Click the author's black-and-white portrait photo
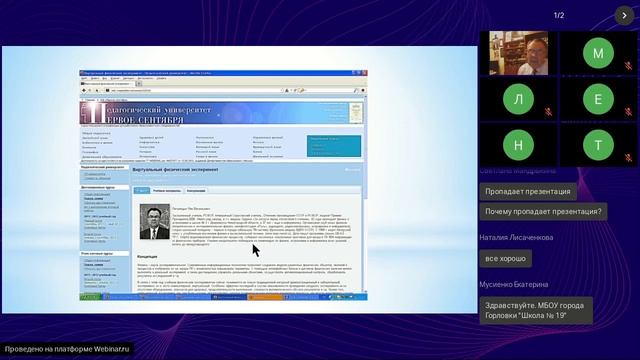 click(154, 221)
